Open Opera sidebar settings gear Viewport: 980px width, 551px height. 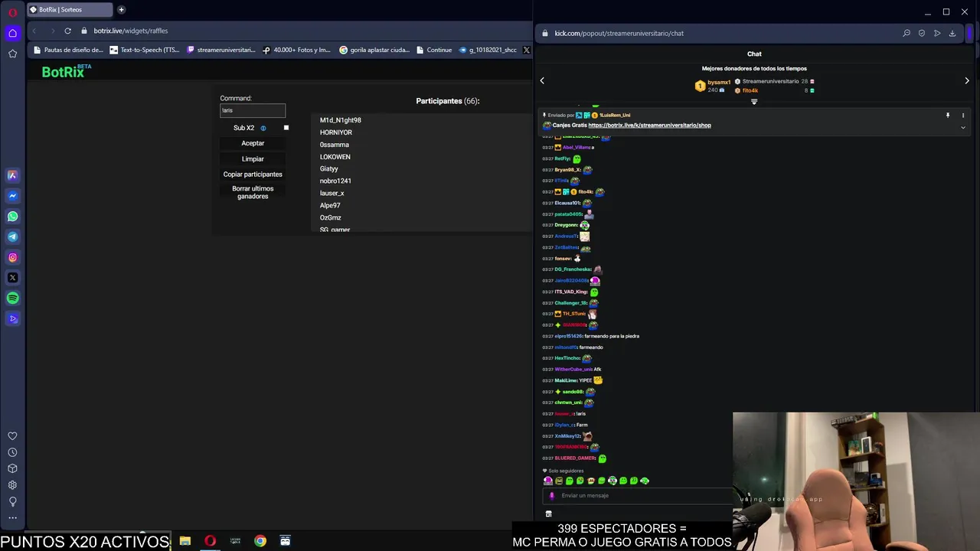coord(12,485)
